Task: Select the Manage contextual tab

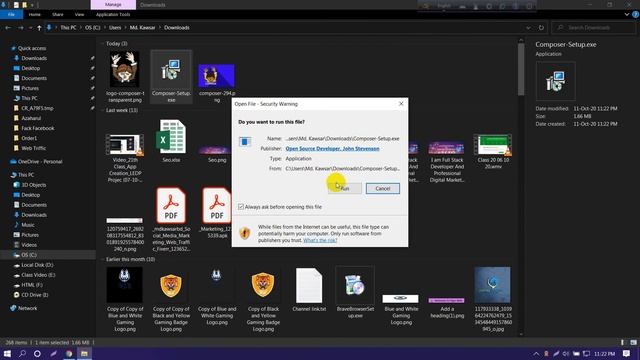Action: (x=113, y=4)
